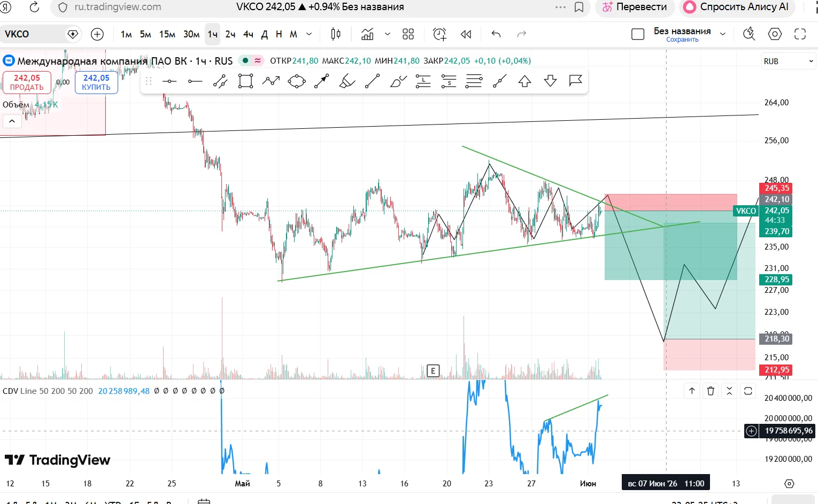Select the brush drawing tool
The height and width of the screenshot is (504, 818).
pyautogui.click(x=398, y=81)
